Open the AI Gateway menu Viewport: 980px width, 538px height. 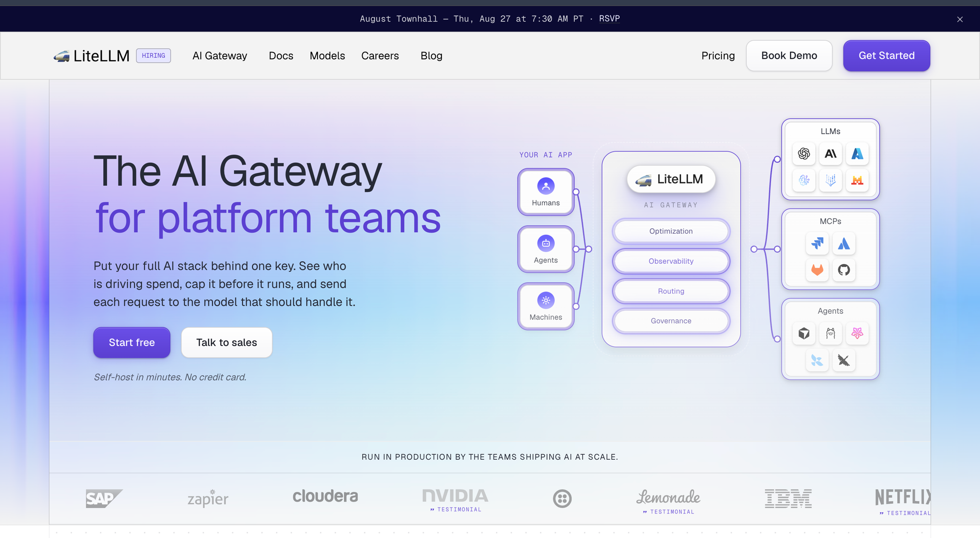(x=220, y=56)
